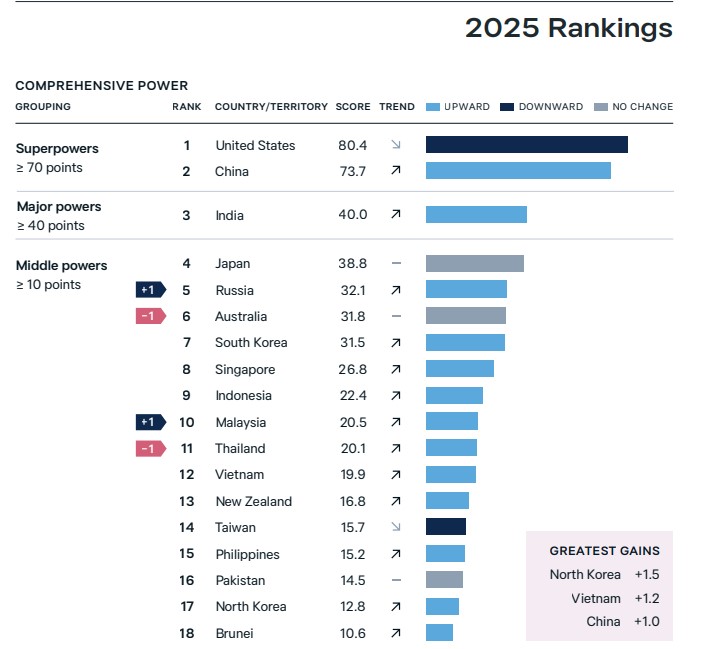Click the TREND column header
The width and height of the screenshot is (704, 649).
[x=397, y=107]
